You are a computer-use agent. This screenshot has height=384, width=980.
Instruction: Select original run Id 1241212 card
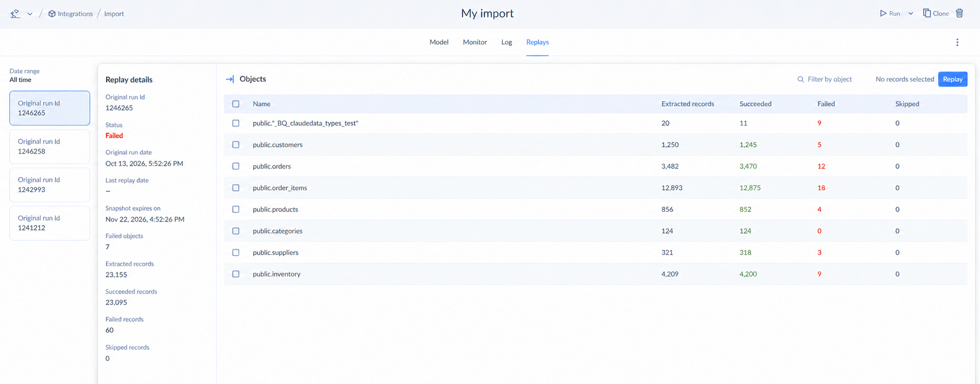pyautogui.click(x=49, y=223)
